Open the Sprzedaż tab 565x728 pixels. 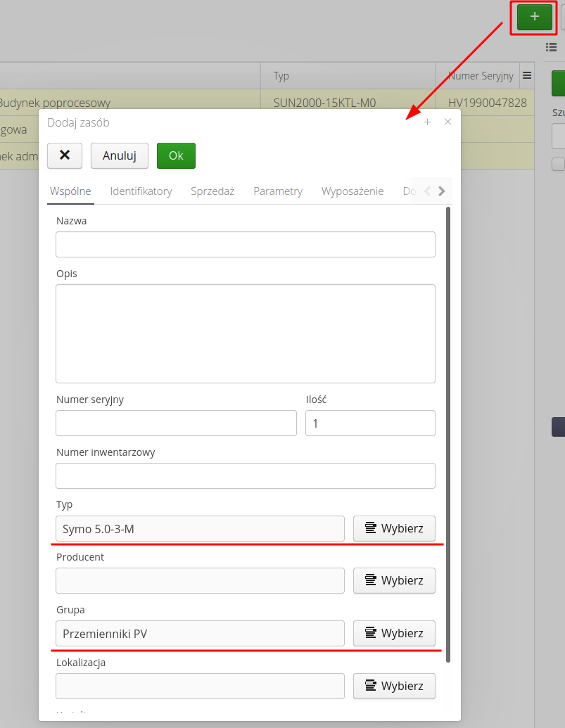tap(212, 191)
